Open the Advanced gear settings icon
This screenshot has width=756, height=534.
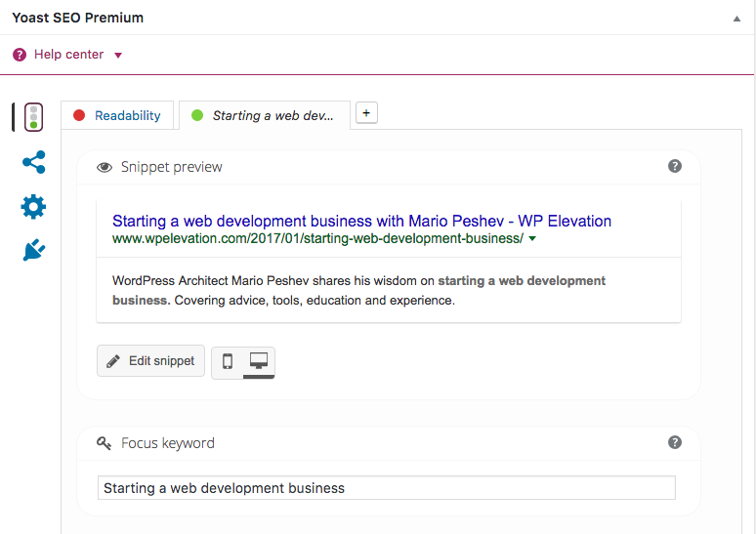[x=33, y=207]
